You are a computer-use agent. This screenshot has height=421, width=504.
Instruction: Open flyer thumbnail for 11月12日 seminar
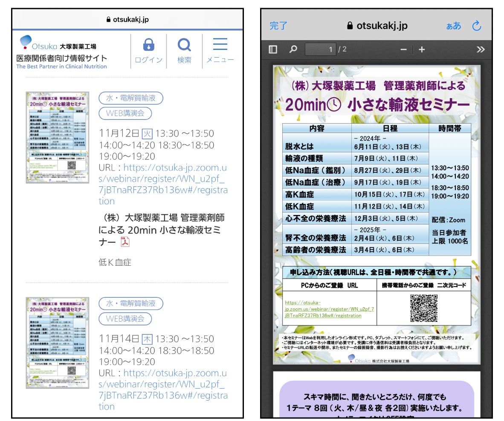tap(58, 138)
